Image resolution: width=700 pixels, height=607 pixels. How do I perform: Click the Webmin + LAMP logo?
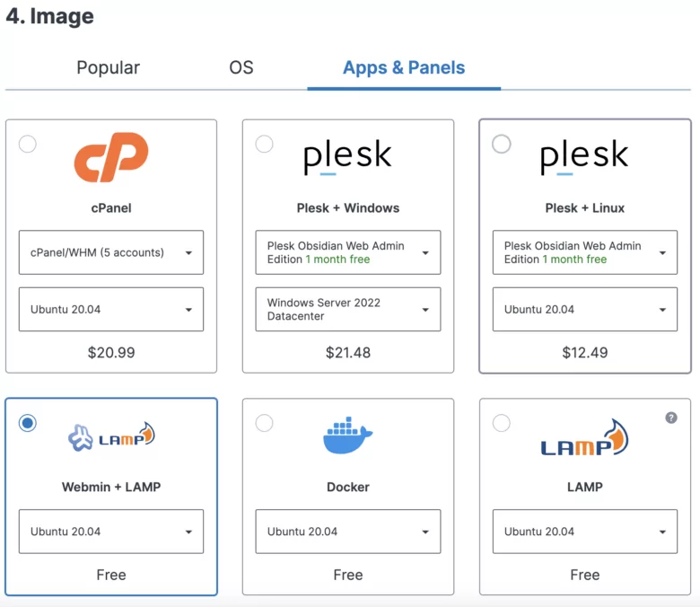point(111,436)
